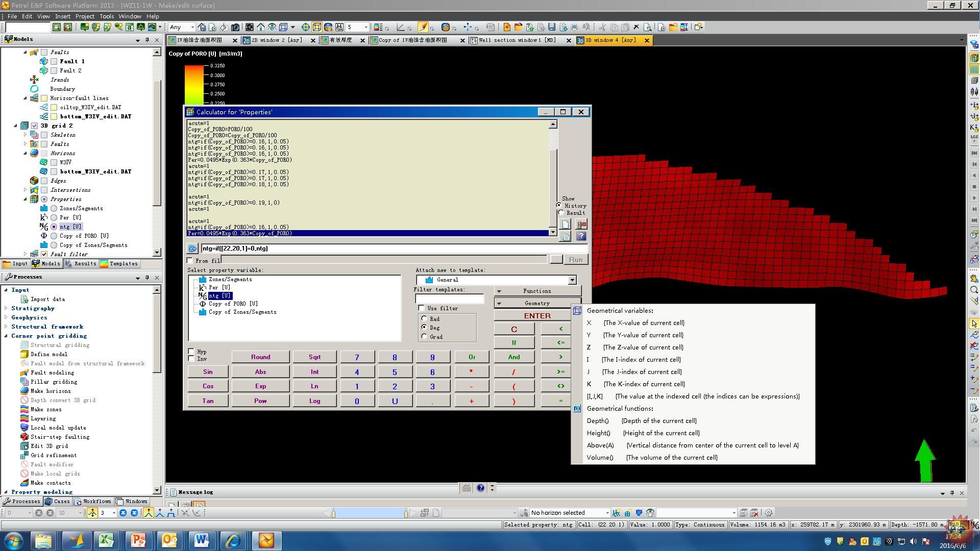Select the Grad angle unit
Screen dimensions: 980x551
pyautogui.click(x=424, y=337)
